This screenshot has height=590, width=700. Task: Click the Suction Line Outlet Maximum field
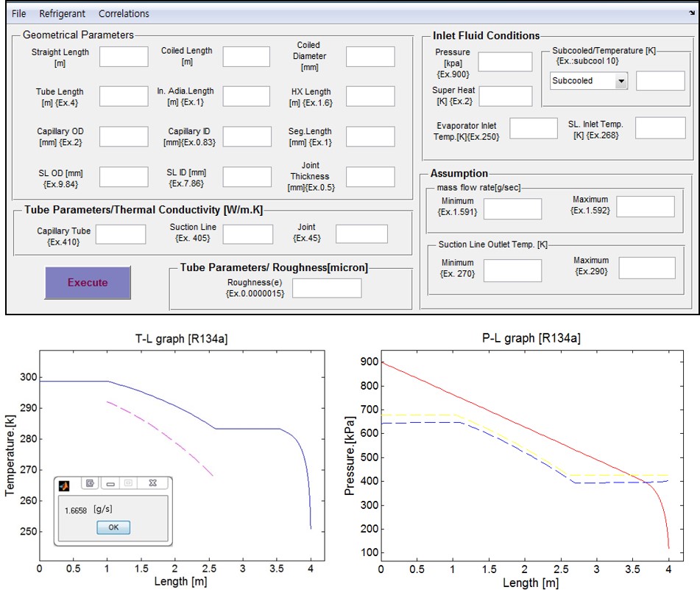647,268
